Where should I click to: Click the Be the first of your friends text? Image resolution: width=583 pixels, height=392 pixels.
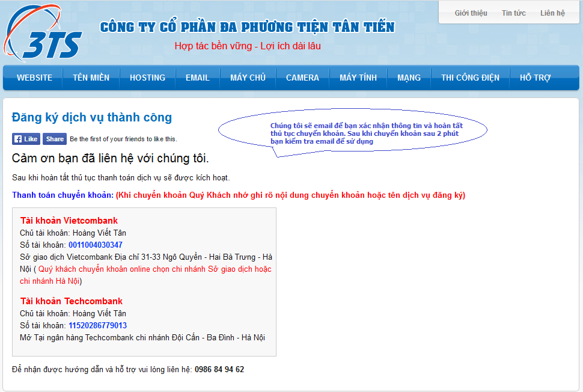point(123,139)
